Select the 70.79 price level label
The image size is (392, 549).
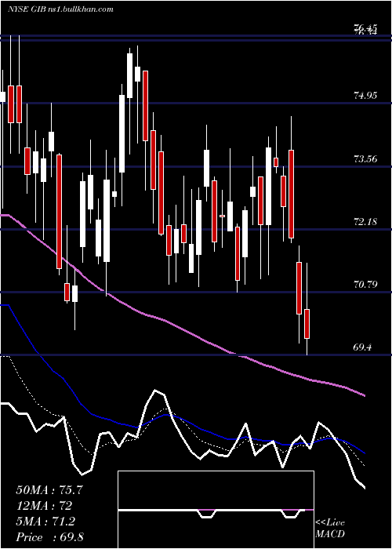(365, 285)
